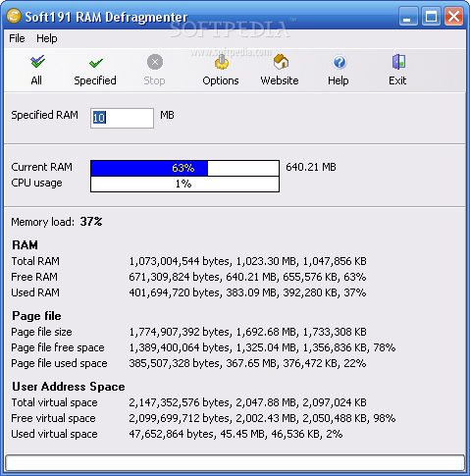
Task: Click the Current RAM label
Action: click(41, 167)
